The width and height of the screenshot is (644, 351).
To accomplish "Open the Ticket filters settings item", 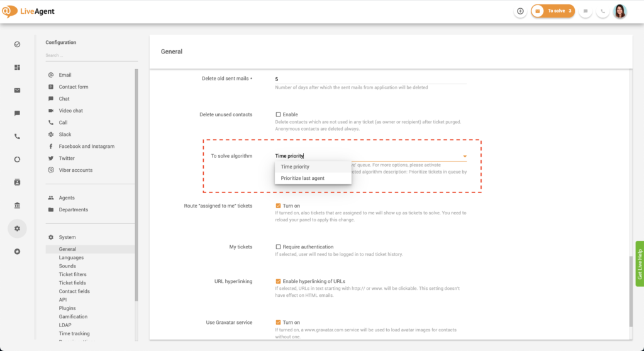I will click(x=72, y=274).
